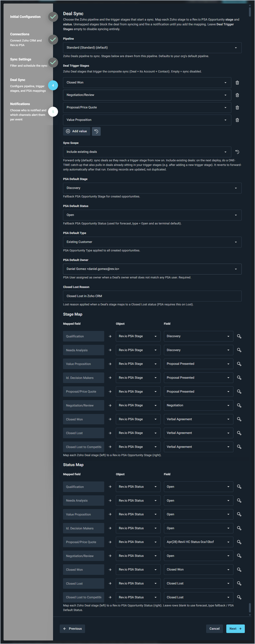Search Stage Map field for Closed Lost row

coord(239,433)
